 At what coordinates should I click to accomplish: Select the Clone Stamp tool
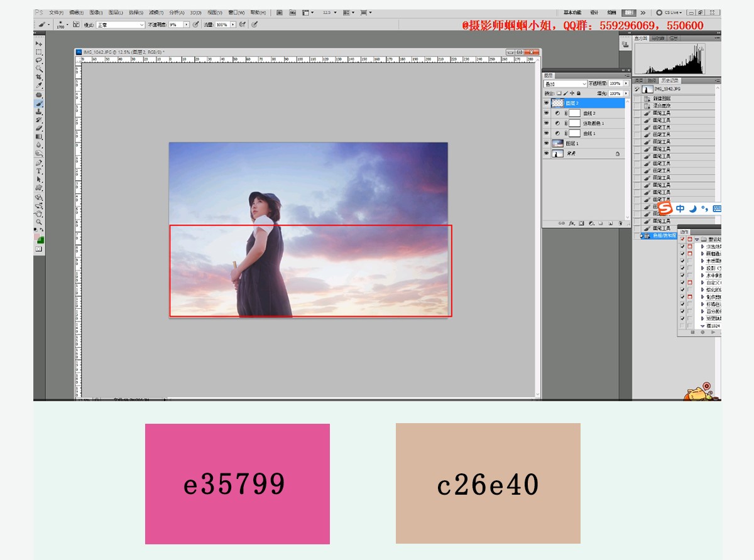tap(39, 112)
